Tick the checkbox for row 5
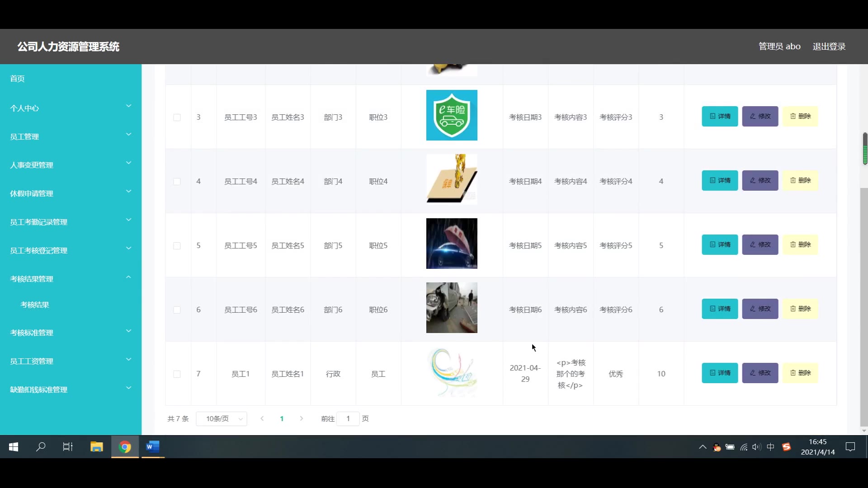The width and height of the screenshot is (868, 488). click(x=177, y=246)
